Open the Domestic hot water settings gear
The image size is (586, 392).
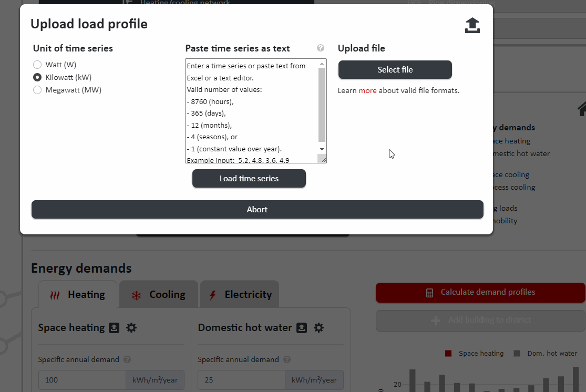pyautogui.click(x=318, y=327)
